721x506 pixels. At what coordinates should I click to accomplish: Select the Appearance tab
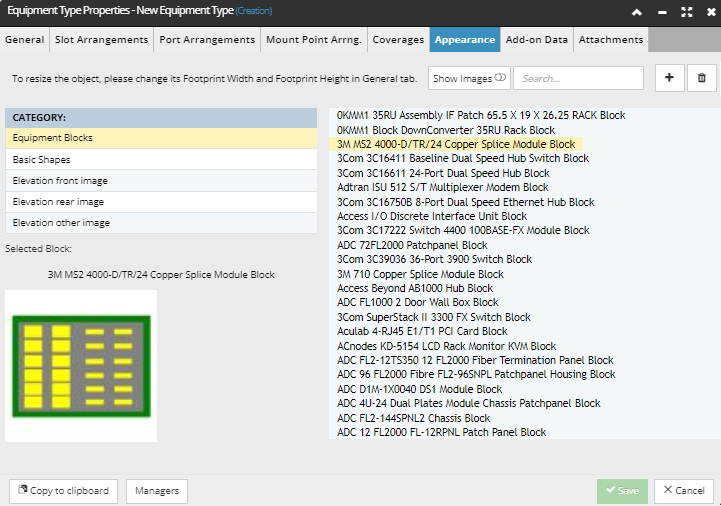point(465,40)
